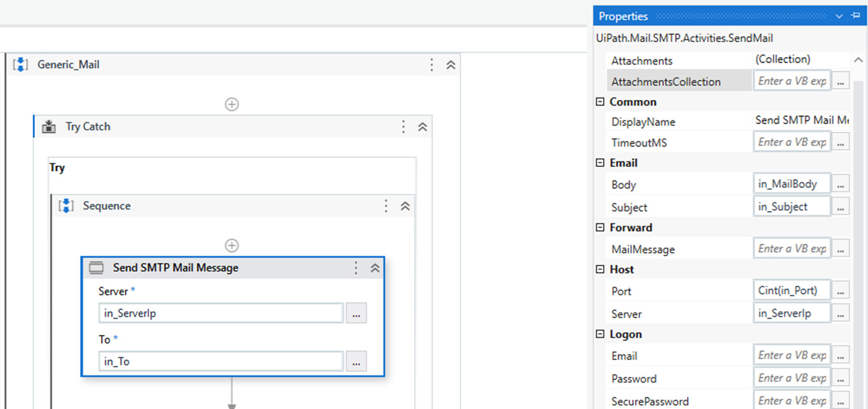Click the Port property value field
The image size is (868, 409).
coord(791,290)
